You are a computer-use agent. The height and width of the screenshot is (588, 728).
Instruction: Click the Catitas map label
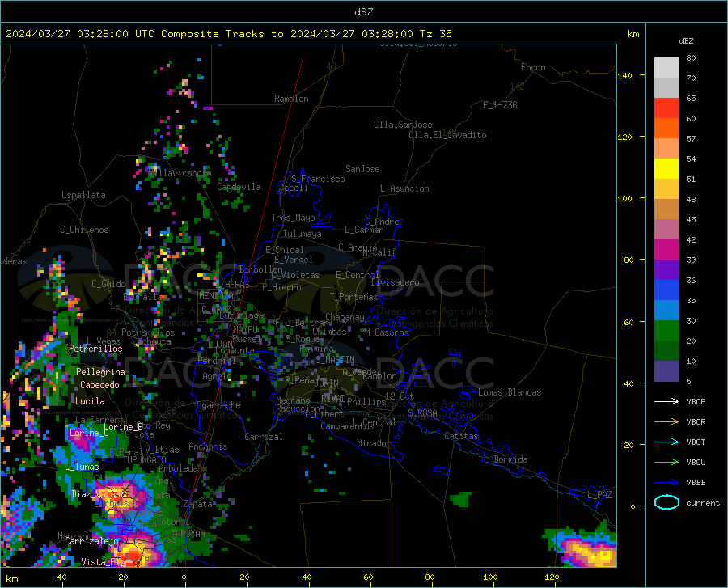tap(461, 436)
